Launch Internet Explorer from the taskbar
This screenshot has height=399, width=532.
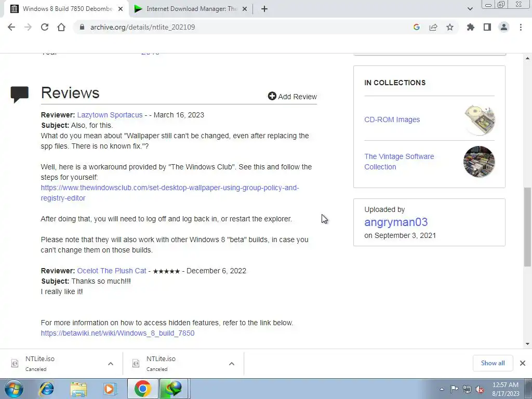[x=46, y=389]
